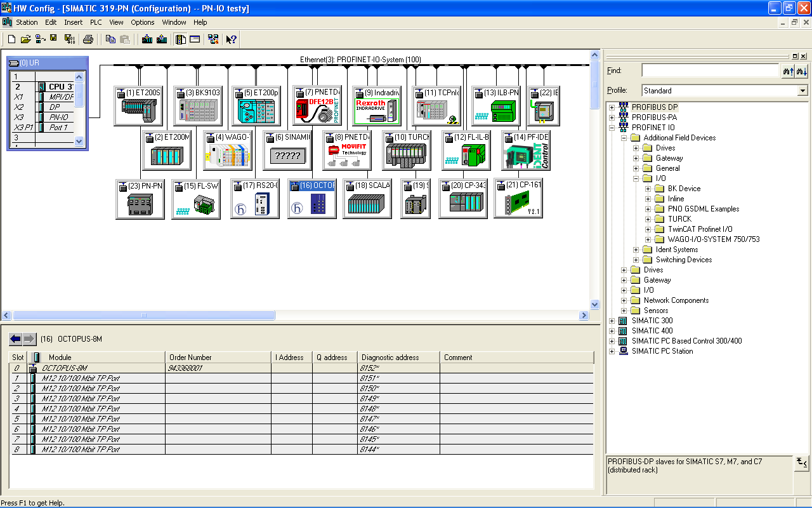Open the Station menu
This screenshot has height=508, width=812.
[27, 22]
